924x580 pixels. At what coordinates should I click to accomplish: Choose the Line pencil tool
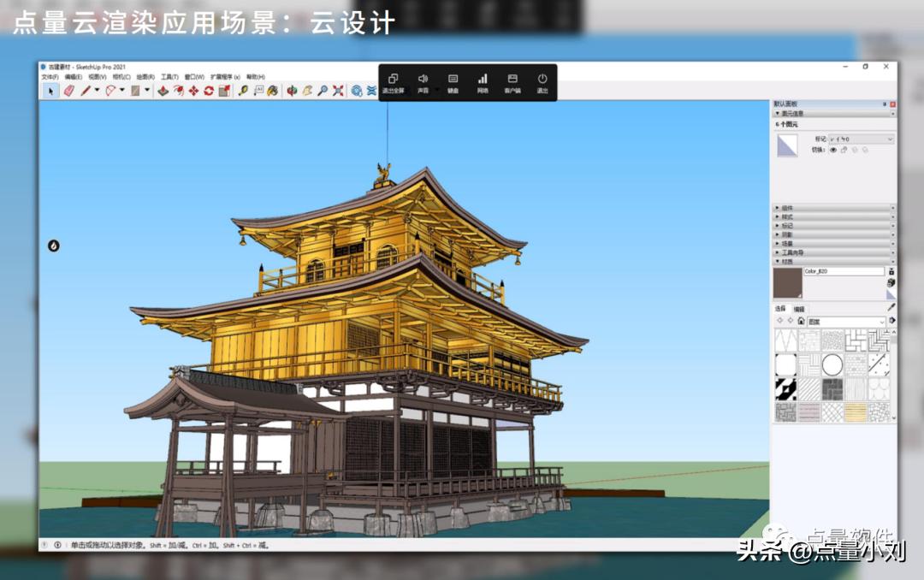pos(86,91)
